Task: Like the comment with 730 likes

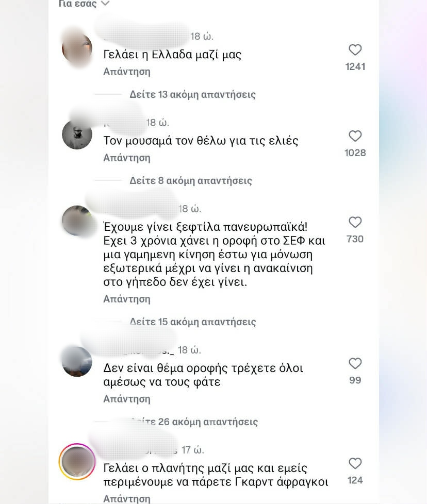Action: (x=355, y=222)
